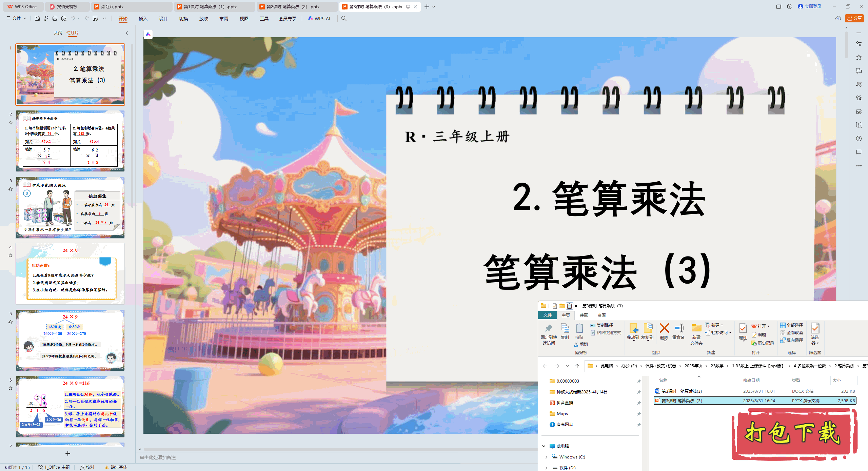Click the 打开 button in Explorer ribbon
The height and width of the screenshot is (471, 868).
761,325
